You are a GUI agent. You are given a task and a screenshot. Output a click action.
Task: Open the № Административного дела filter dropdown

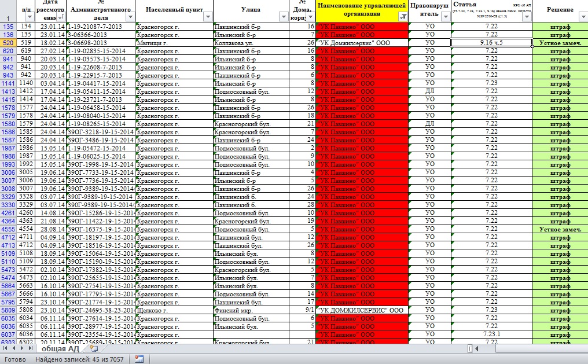pos(131,17)
